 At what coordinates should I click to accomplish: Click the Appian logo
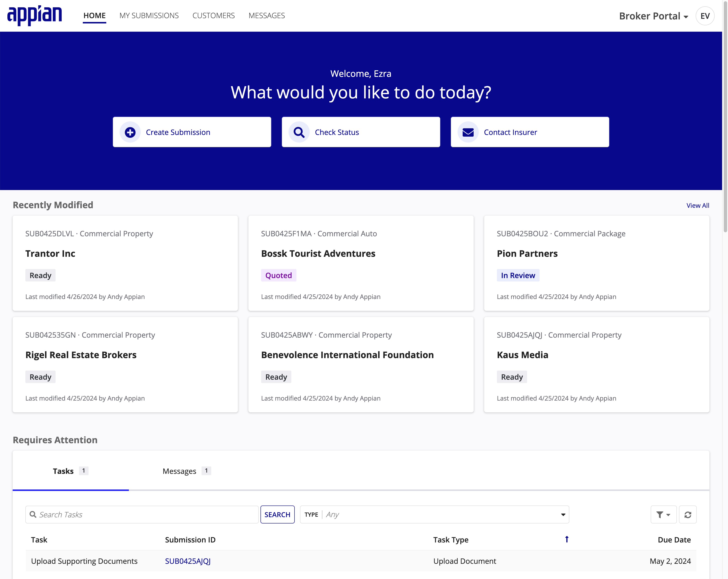[35, 16]
